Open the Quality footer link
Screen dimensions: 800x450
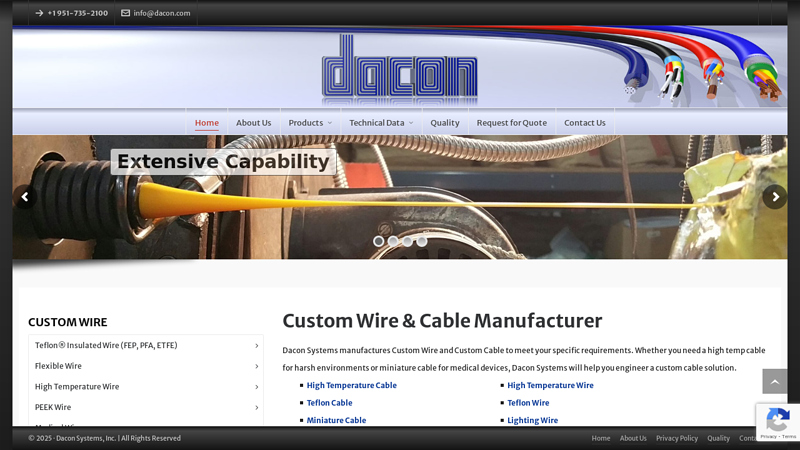coord(718,438)
